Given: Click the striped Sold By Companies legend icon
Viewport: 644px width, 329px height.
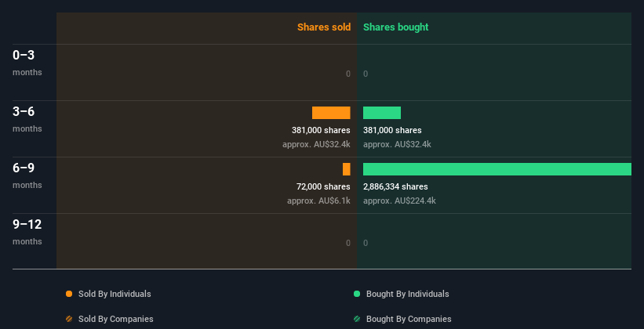Looking at the screenshot, I should tap(69, 319).
